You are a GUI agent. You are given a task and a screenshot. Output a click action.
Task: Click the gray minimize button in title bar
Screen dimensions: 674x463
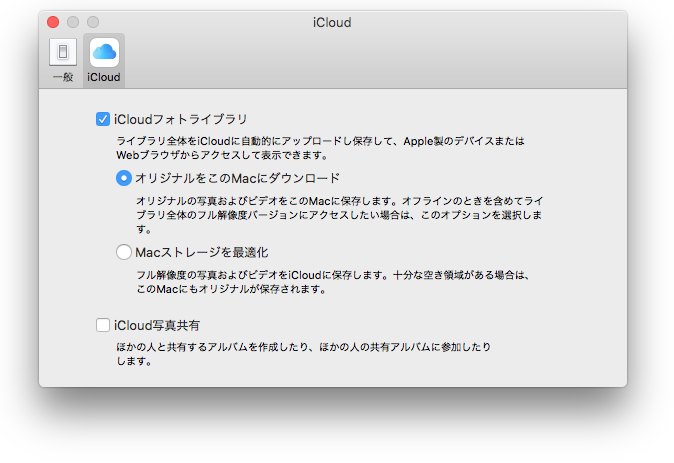point(73,22)
